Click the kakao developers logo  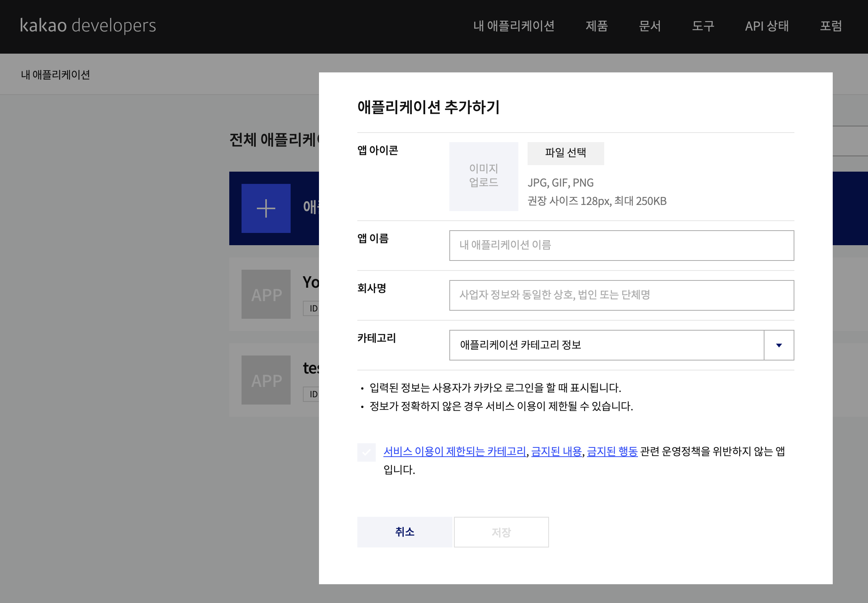88,26
